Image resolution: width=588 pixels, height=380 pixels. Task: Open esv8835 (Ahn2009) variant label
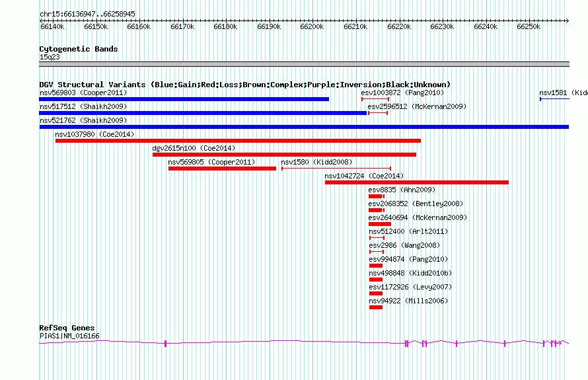coord(402,190)
